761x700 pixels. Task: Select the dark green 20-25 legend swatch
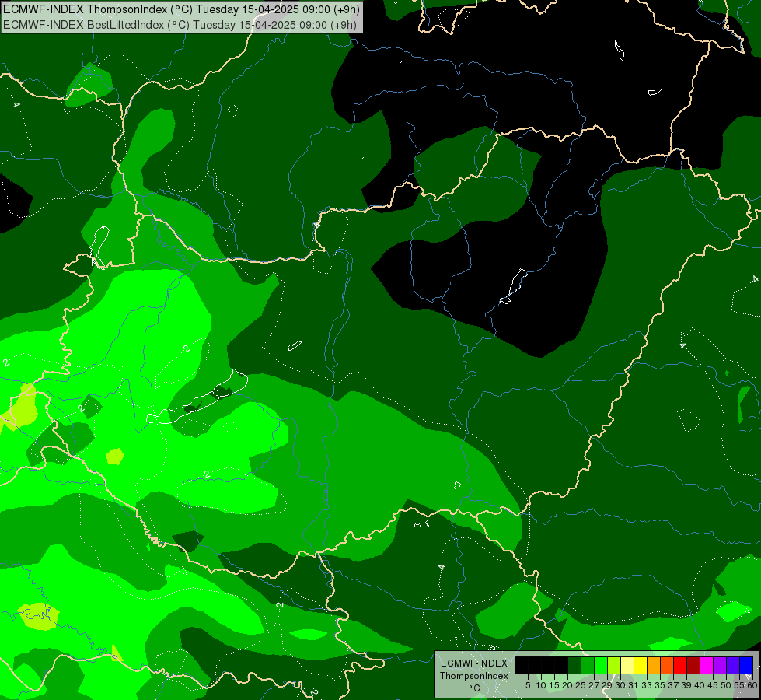point(574,665)
